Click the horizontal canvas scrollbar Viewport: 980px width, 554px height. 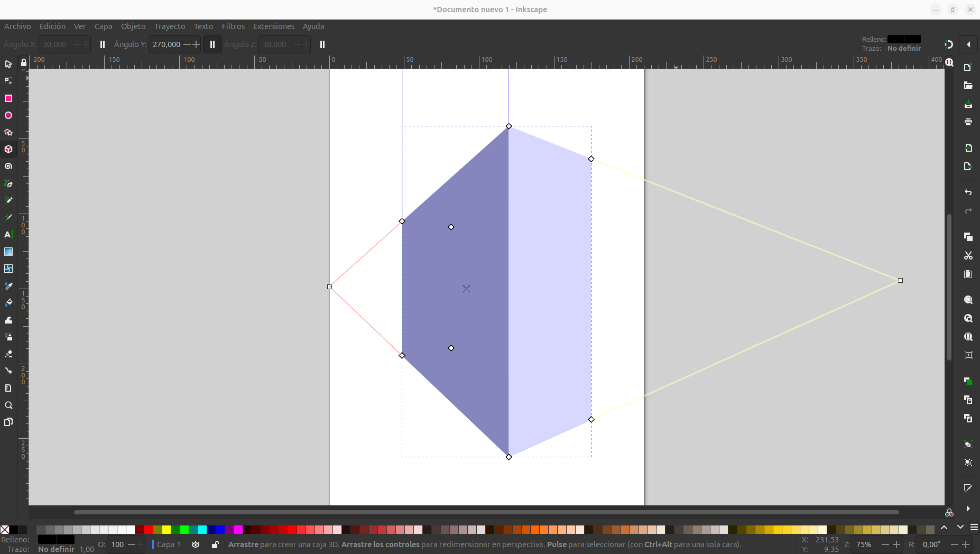[x=486, y=512]
